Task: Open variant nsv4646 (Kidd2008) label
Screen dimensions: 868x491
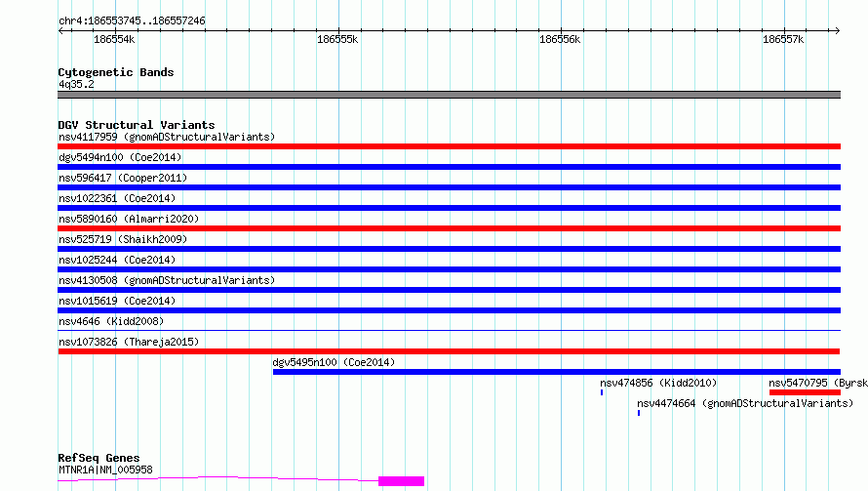Action: [x=111, y=321]
